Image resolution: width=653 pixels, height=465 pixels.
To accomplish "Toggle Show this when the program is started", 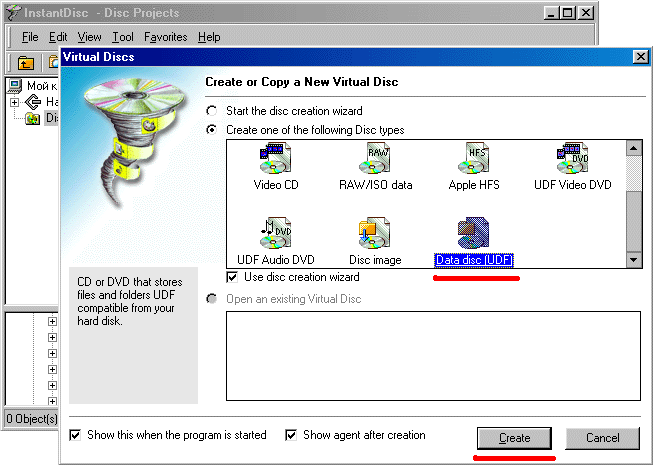I will [75, 435].
